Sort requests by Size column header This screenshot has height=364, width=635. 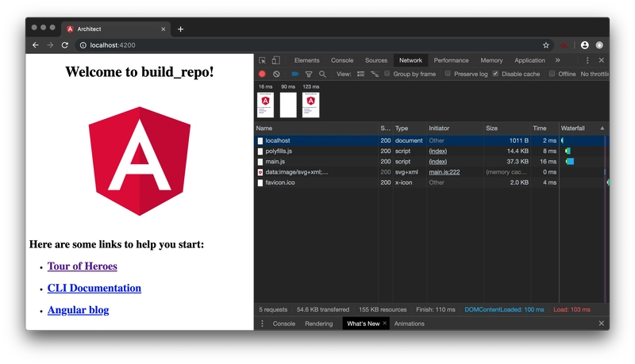(506, 128)
